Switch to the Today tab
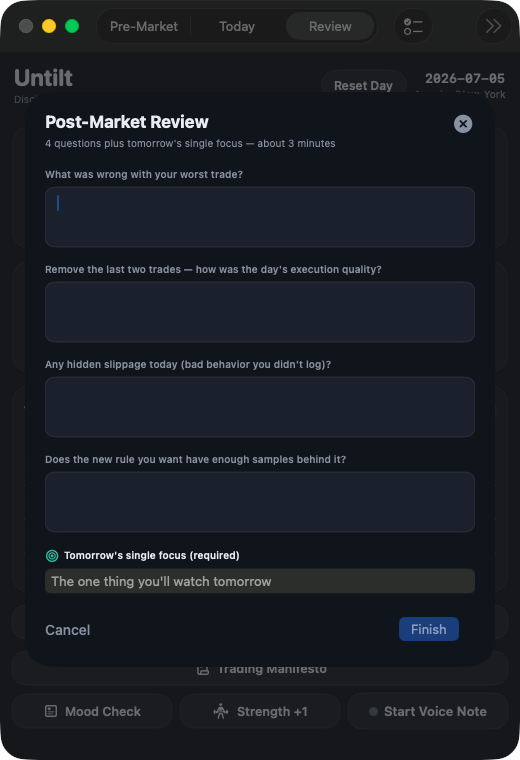520x760 pixels. (236, 26)
